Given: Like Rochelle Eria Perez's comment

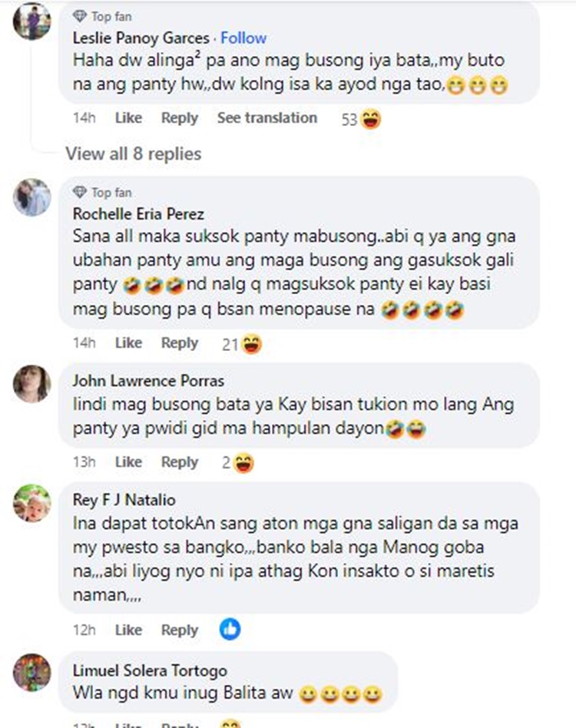Looking at the screenshot, I should (128, 342).
